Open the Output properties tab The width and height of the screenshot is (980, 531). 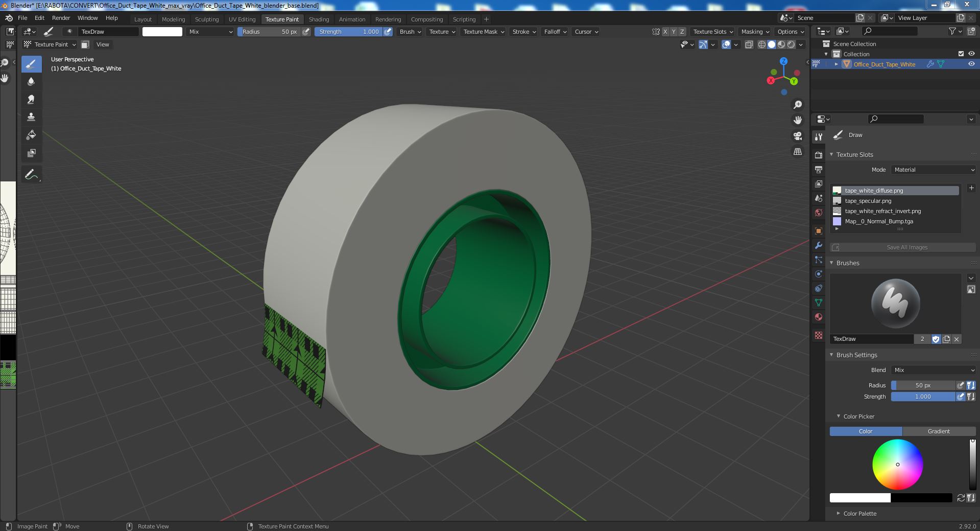point(819,169)
